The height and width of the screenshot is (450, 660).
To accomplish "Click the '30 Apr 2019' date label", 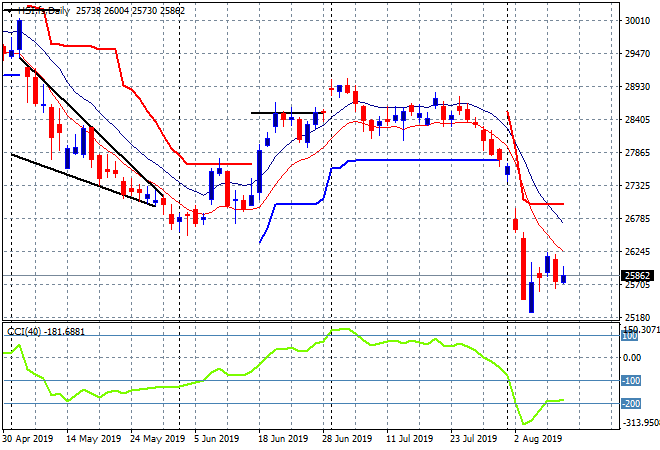I will click(x=28, y=439).
